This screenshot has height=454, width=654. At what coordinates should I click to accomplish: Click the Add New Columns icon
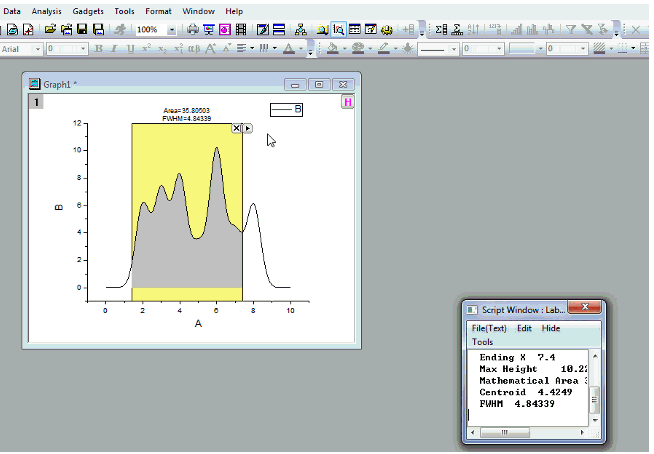[408, 30]
